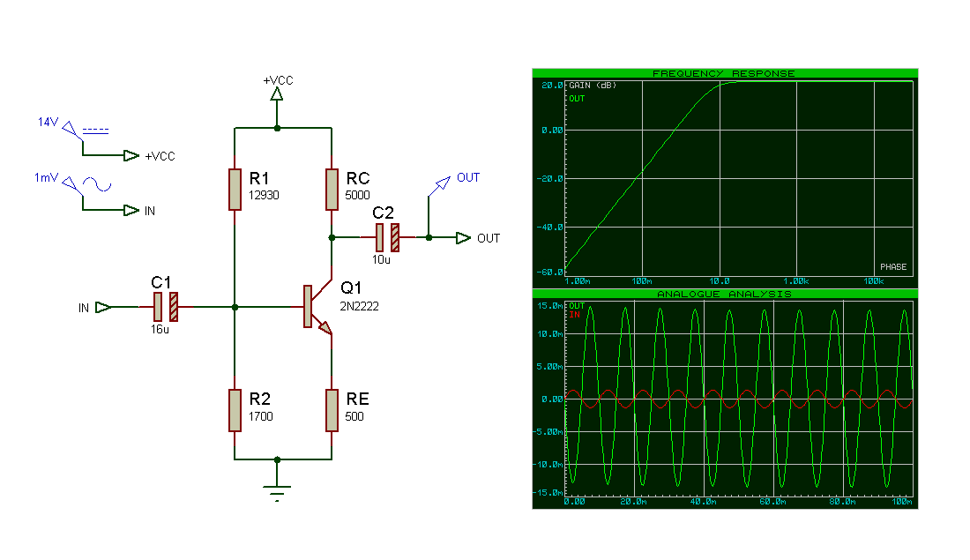Click the RE value 500

tap(354, 416)
